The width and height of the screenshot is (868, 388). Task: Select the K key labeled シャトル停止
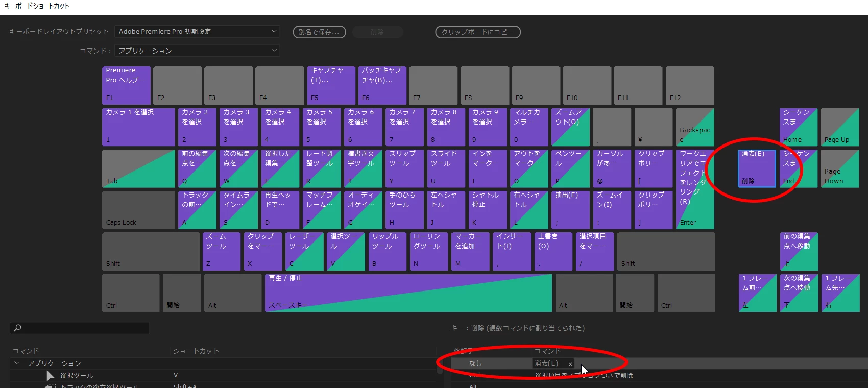pos(487,210)
